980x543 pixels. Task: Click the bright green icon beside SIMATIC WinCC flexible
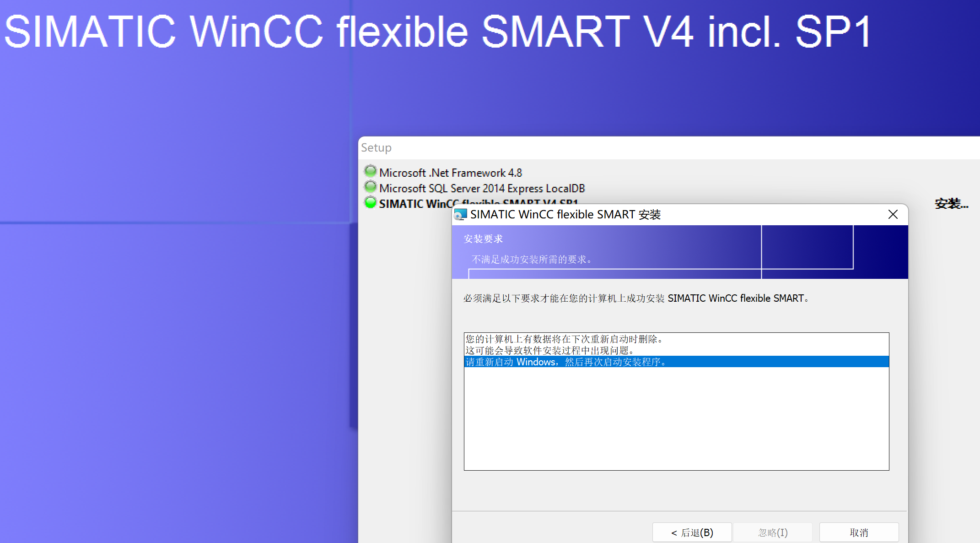370,202
